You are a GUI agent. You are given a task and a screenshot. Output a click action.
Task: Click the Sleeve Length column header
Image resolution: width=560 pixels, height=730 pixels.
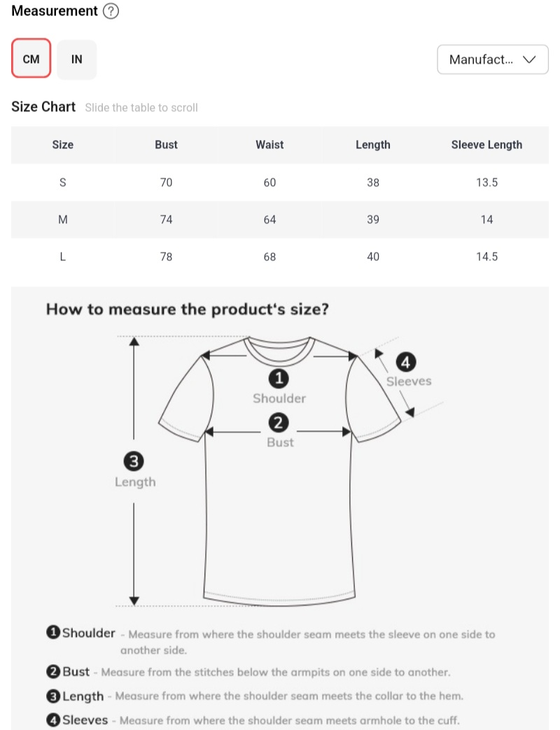[486, 145]
